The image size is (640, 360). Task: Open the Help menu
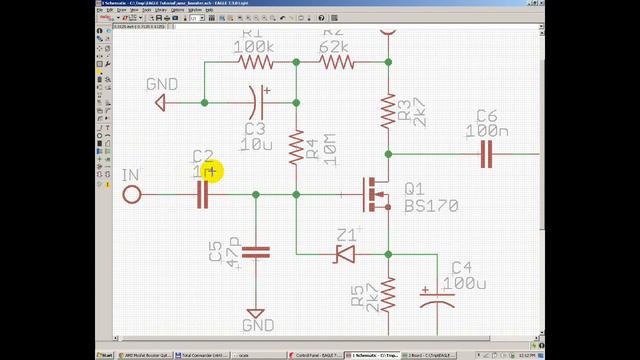click(x=209, y=10)
